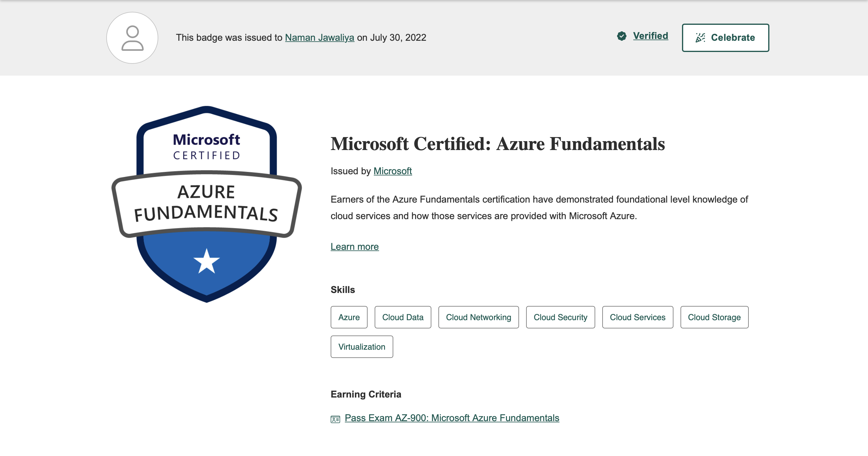This screenshot has height=456, width=868.
Task: Click the badge title heading text
Action: (x=498, y=144)
